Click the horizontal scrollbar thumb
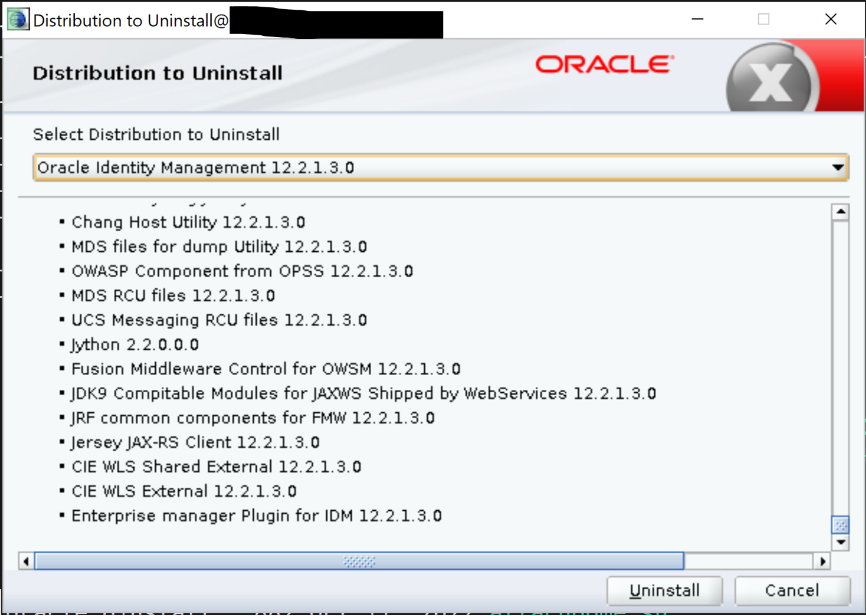 (359, 561)
